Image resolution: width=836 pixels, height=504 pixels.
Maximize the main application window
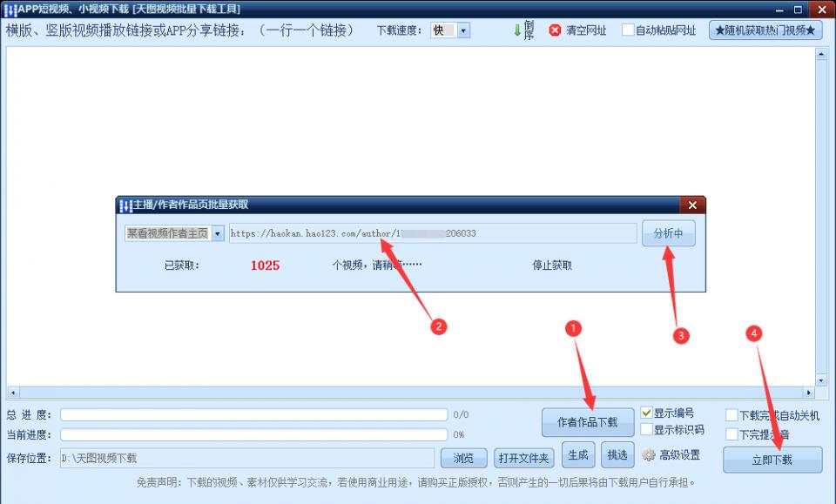click(x=798, y=10)
